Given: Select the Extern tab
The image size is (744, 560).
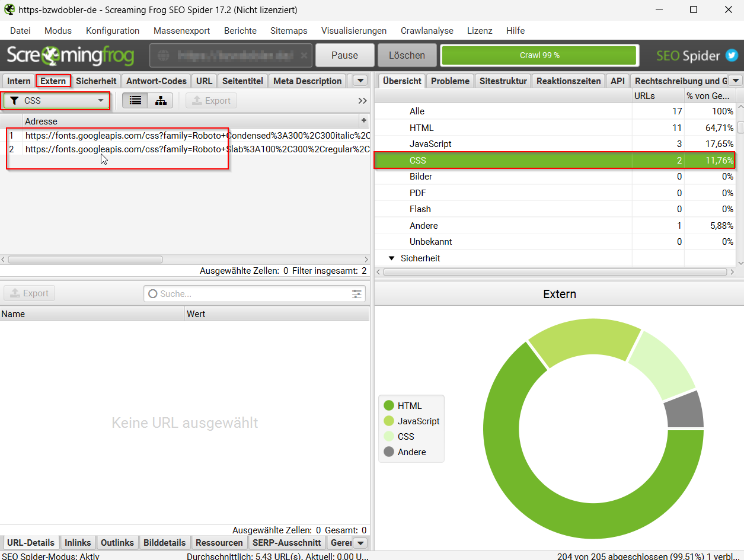Looking at the screenshot, I should (x=53, y=81).
